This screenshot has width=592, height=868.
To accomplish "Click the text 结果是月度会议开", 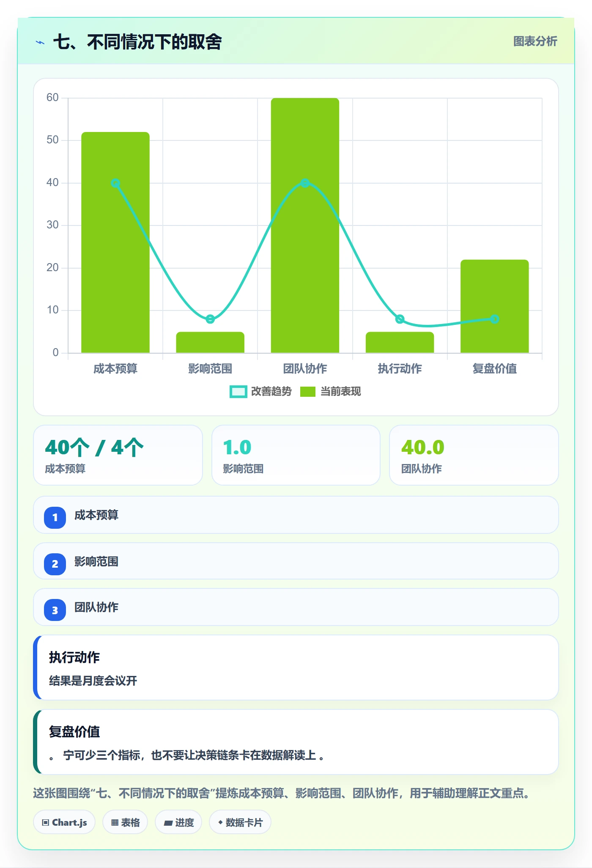I will 93,681.
